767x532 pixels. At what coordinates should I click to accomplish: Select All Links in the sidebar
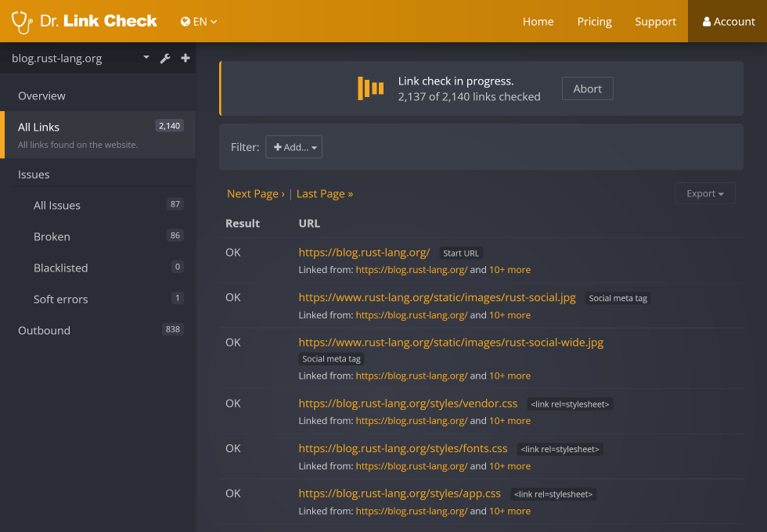point(98,135)
